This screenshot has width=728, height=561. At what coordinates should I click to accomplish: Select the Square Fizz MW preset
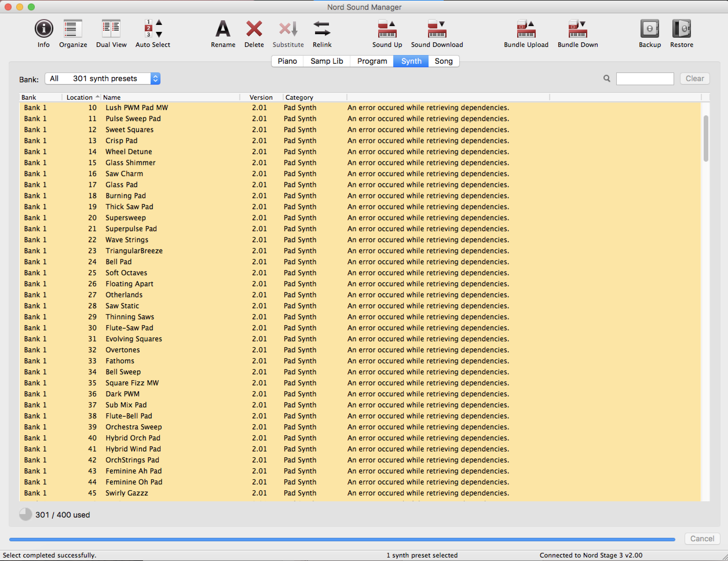360,382
